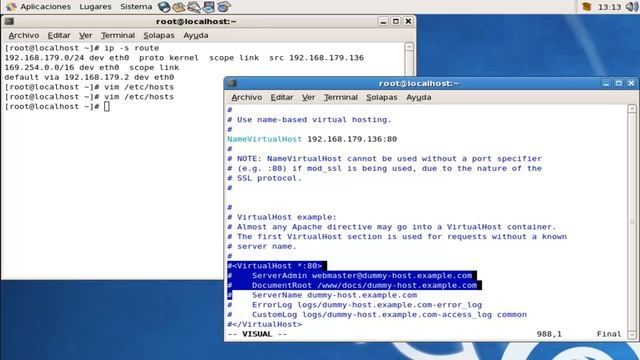The width and height of the screenshot is (640, 360).
Task: Click the '# server name.' comment line
Action: coord(262,247)
